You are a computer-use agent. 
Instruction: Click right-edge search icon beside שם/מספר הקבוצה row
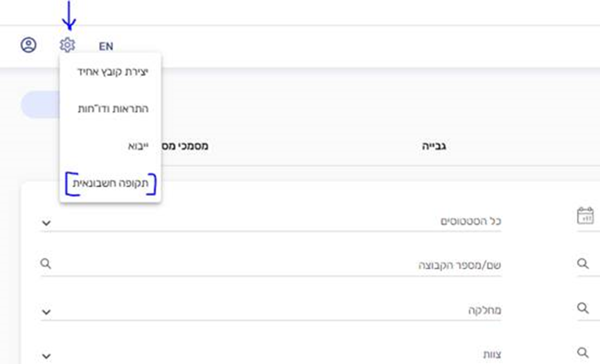click(x=583, y=264)
